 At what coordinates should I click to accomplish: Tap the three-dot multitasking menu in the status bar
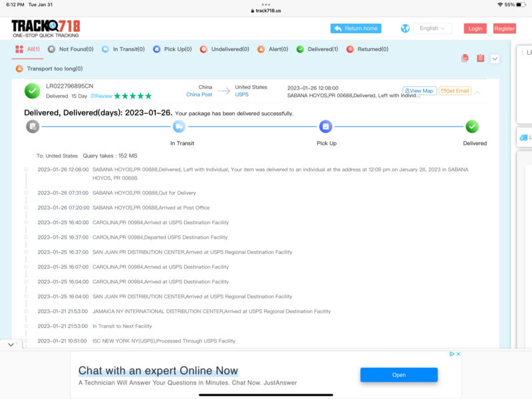pos(266,5)
